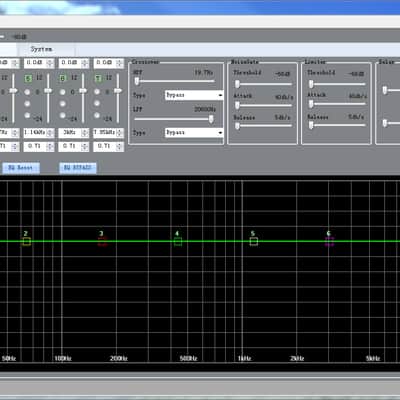Click the EQ Reset button
This screenshot has width=400, height=400.
[21, 168]
